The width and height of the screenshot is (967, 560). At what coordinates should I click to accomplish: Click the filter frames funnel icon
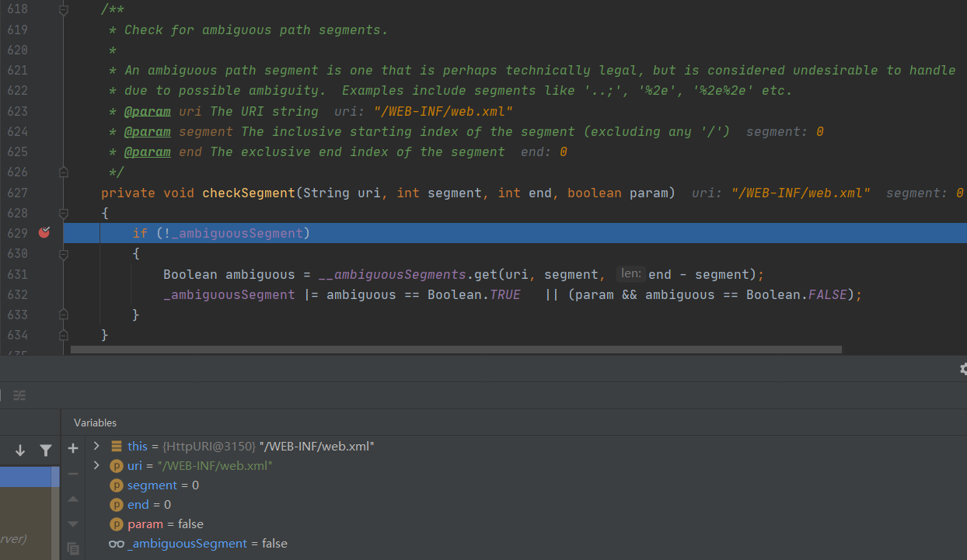[46, 450]
